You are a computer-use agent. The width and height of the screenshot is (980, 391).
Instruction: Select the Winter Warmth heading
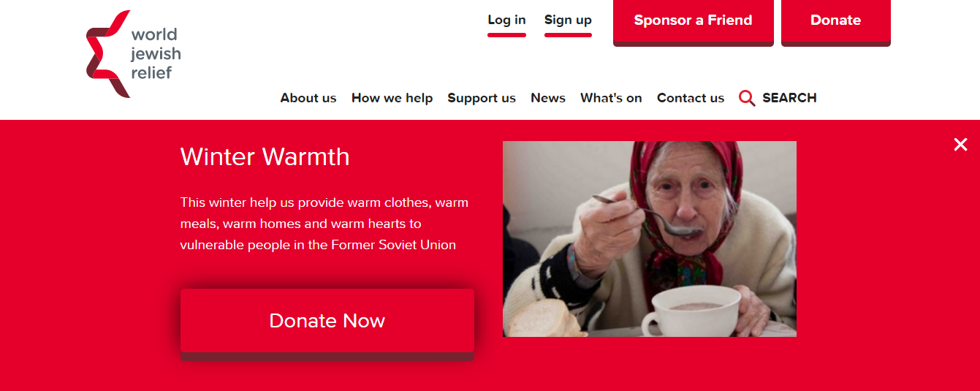click(x=265, y=156)
